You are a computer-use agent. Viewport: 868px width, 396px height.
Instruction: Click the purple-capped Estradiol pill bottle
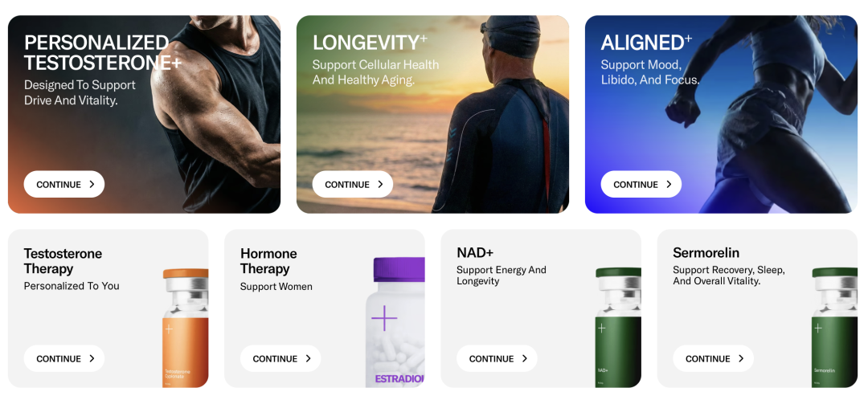coord(395,322)
